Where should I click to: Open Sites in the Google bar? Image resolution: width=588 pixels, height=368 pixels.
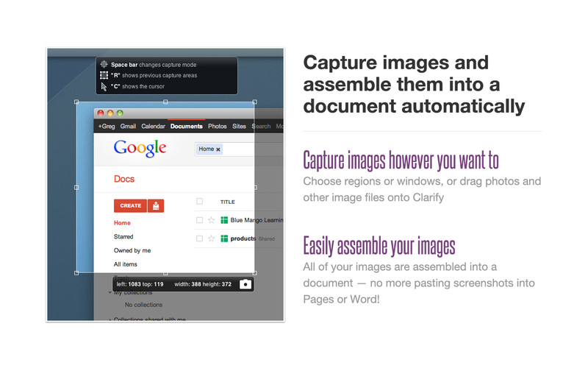pos(239,126)
